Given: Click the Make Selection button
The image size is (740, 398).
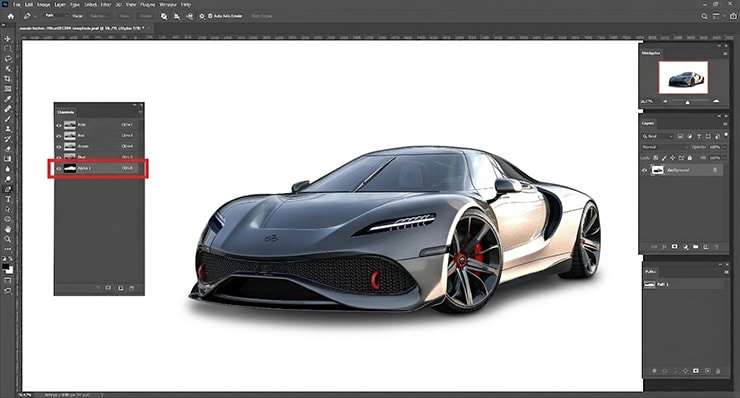Looking at the screenshot, I should click(x=100, y=16).
